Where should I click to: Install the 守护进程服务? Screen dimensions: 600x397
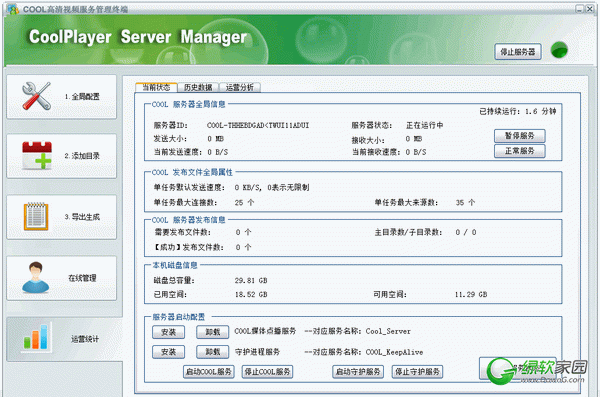pos(168,352)
